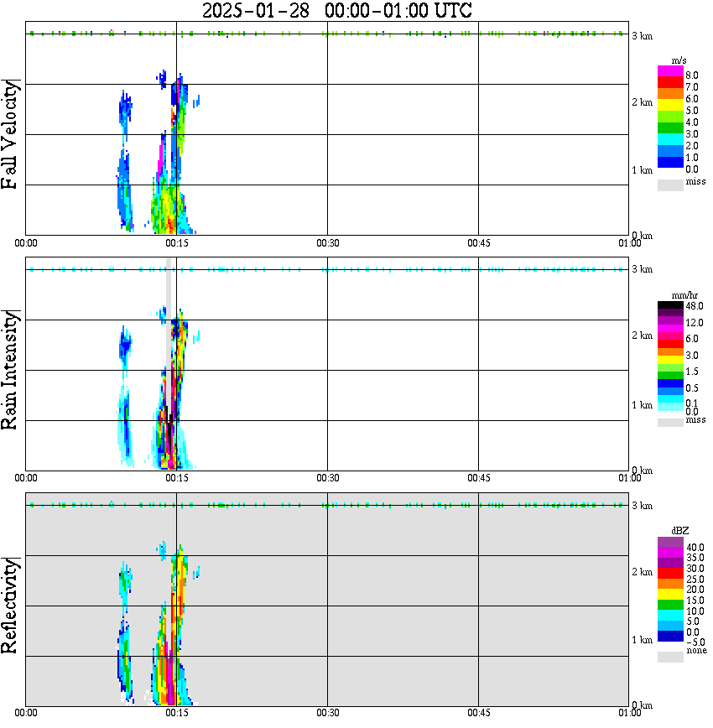
Task: Click the 01:00 tick under the Reflectivity plot
Action: tap(629, 712)
